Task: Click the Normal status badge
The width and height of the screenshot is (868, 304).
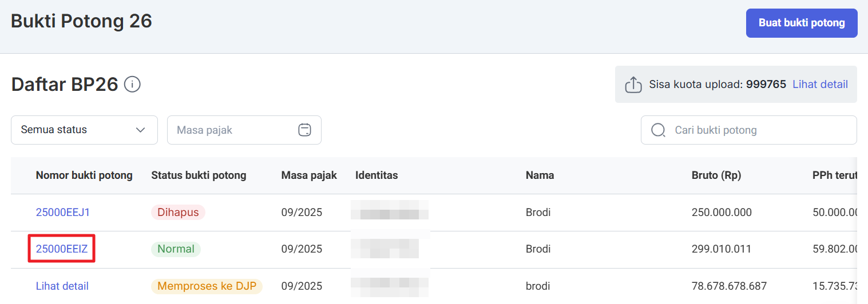Action: tap(176, 249)
